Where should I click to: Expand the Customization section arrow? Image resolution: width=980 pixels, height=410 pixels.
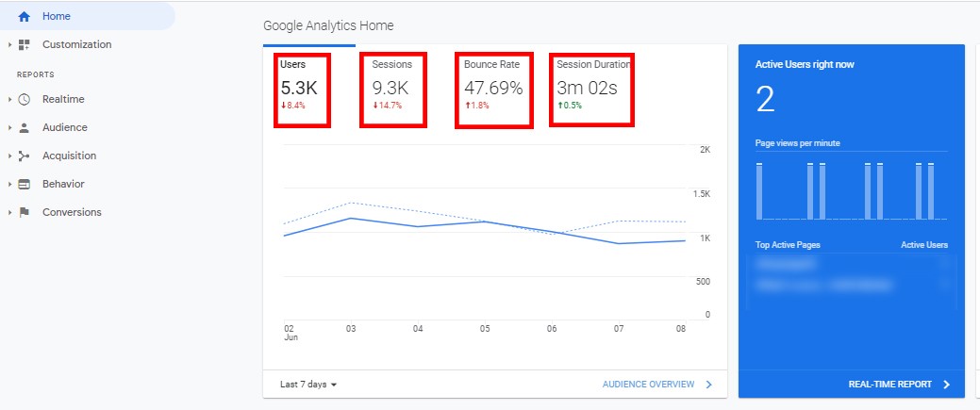coord(10,44)
